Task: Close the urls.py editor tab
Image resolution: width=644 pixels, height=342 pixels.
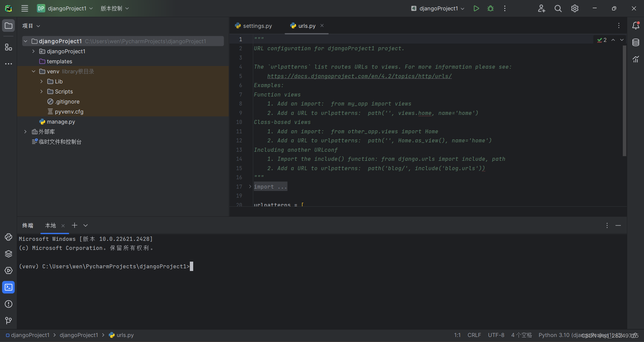Action: tap(322, 25)
